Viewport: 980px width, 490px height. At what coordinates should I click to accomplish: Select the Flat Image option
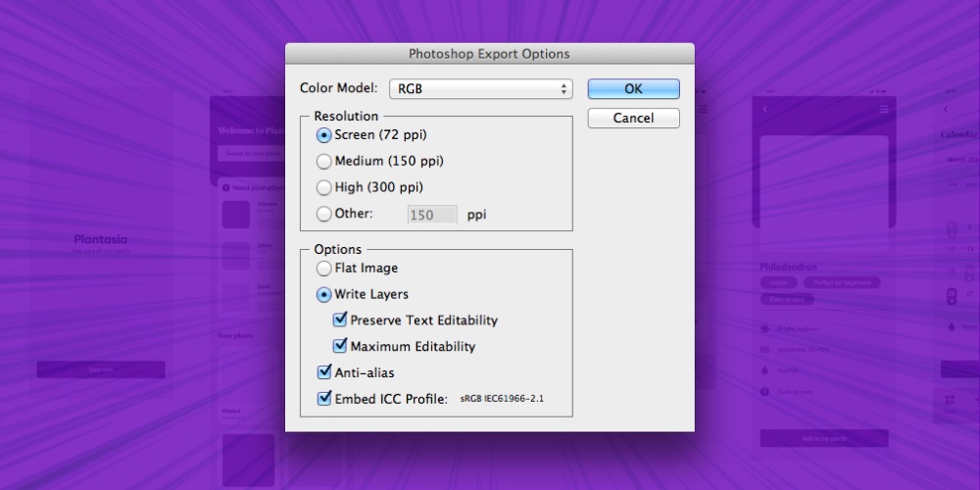point(324,269)
